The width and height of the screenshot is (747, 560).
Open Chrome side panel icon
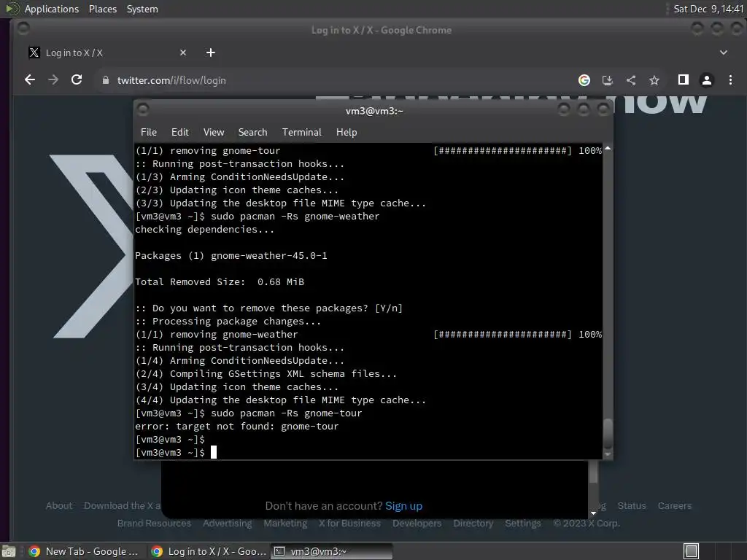coord(683,80)
